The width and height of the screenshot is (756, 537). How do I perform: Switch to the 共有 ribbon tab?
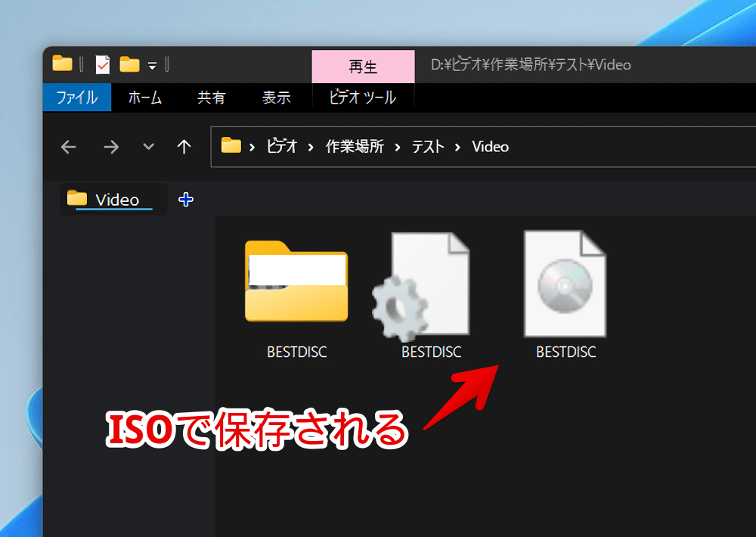pos(211,98)
